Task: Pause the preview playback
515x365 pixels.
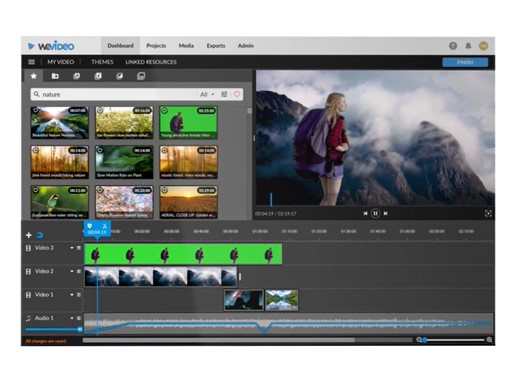Action: tap(375, 213)
